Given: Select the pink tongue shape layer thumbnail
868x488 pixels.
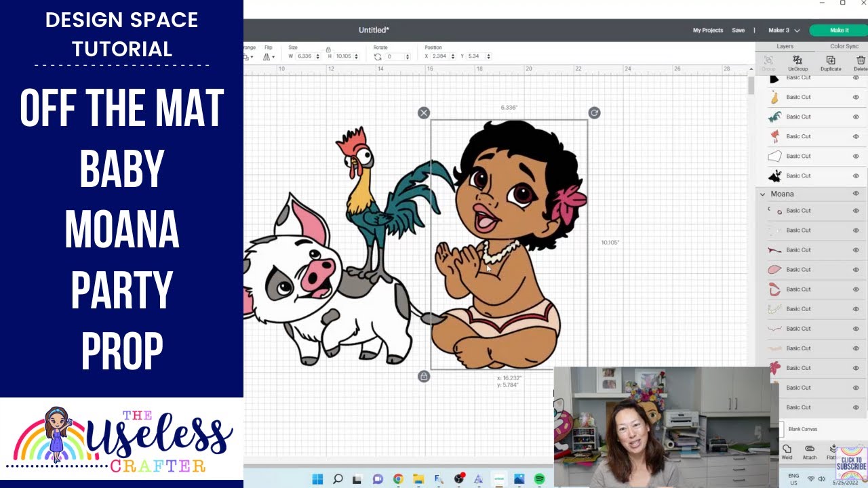Looking at the screenshot, I should click(774, 270).
